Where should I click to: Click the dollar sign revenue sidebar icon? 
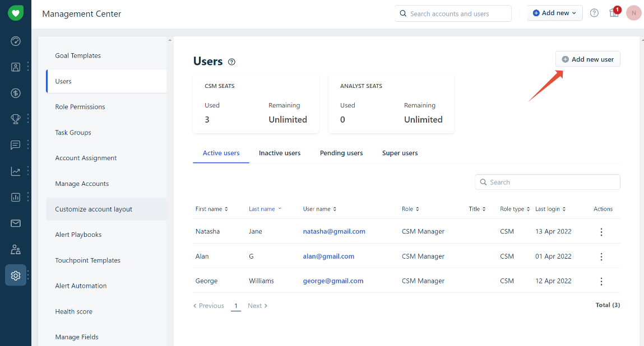pyautogui.click(x=16, y=93)
